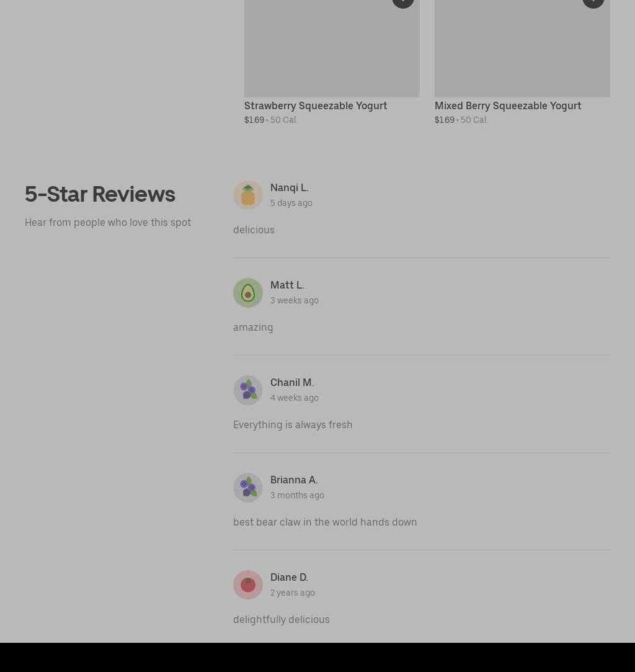Select the Mixed Berry Squeezable Yogurt title
This screenshot has height=672, width=635.
pos(508,106)
